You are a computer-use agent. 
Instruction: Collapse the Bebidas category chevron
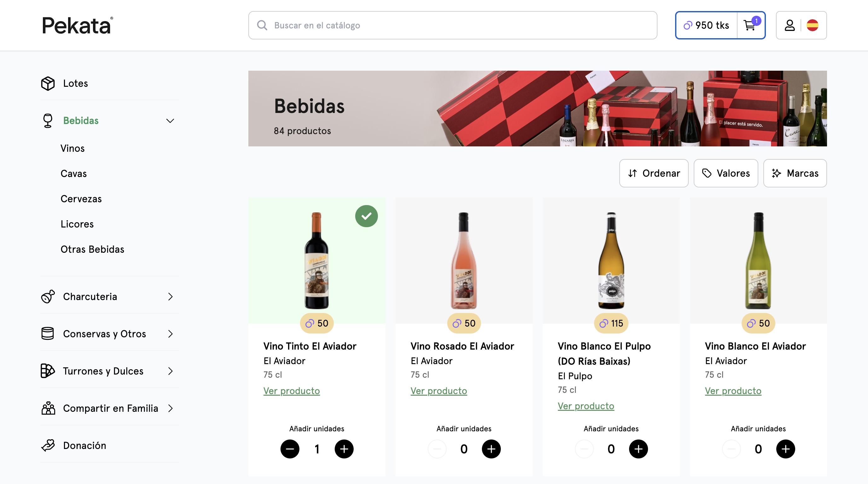pyautogui.click(x=171, y=121)
